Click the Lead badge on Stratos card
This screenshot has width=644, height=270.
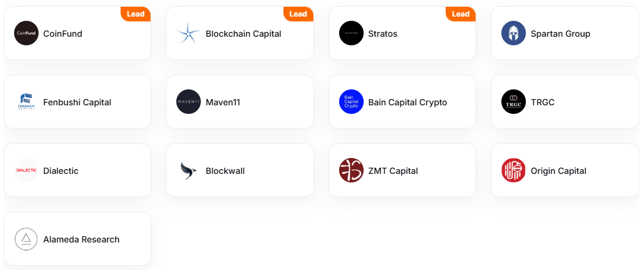pos(460,14)
